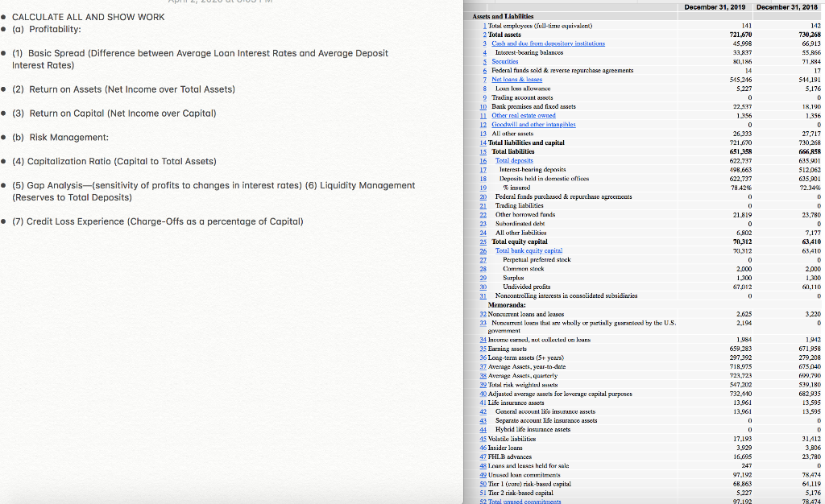
Task: Click the 'Average Assets, year-to-date' row label
Action: click(527, 366)
